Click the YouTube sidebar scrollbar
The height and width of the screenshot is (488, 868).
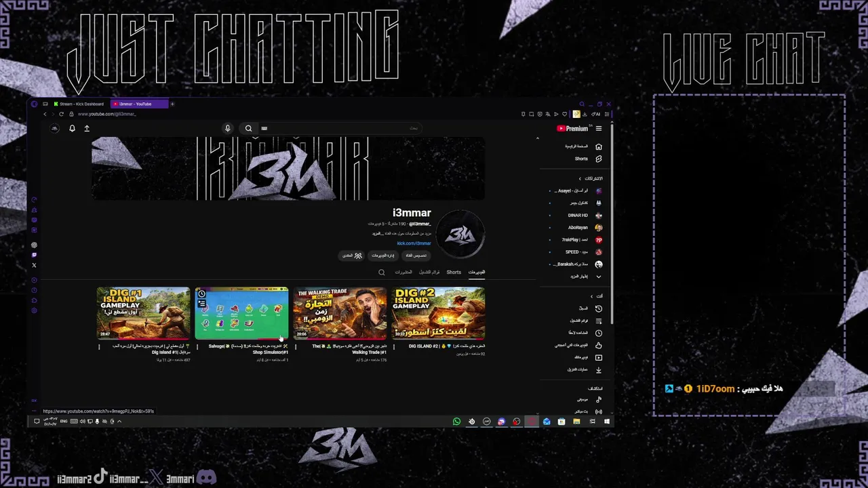click(x=612, y=224)
